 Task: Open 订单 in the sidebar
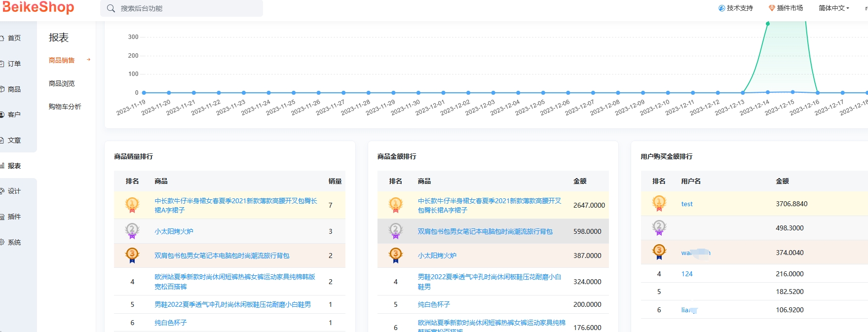pyautogui.click(x=14, y=64)
